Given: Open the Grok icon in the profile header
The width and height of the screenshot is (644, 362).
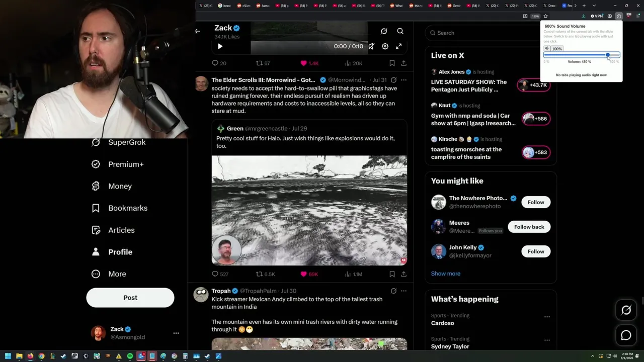Looking at the screenshot, I should click(384, 31).
